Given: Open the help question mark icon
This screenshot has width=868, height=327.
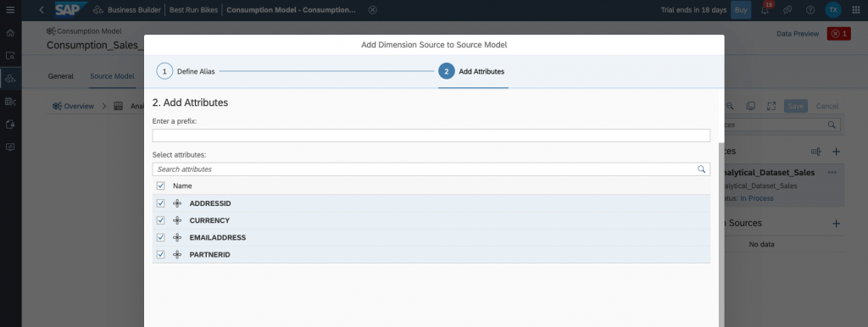Looking at the screenshot, I should point(810,10).
